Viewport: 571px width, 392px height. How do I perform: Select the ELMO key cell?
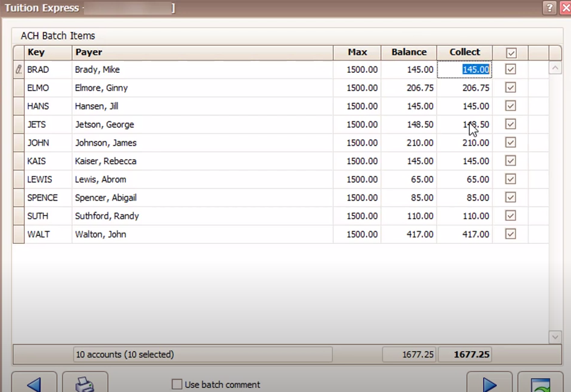tap(48, 88)
